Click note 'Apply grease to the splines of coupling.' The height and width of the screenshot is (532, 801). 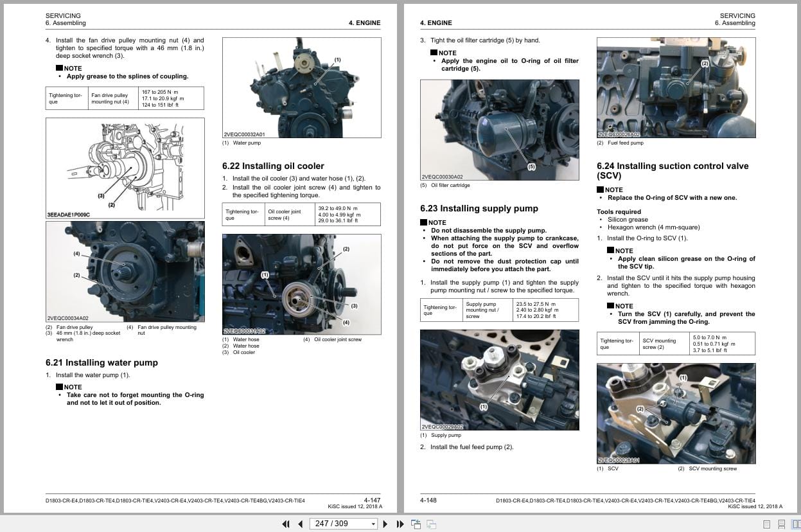pyautogui.click(x=128, y=76)
